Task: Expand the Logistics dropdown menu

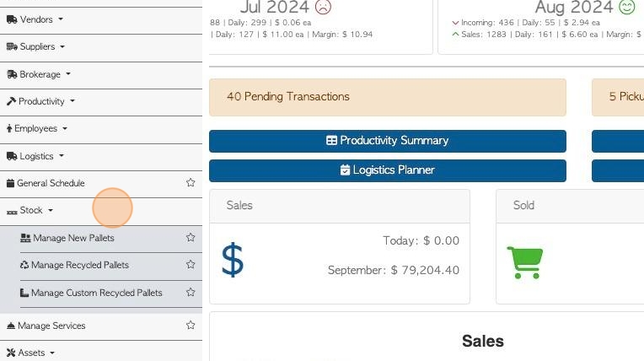Action: click(x=101, y=156)
